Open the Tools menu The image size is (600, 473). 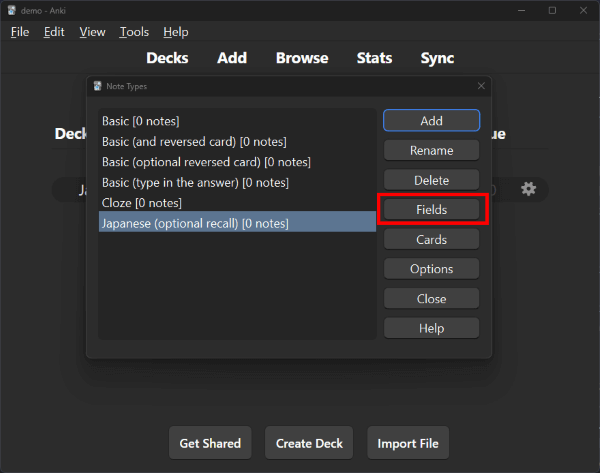[x=134, y=32]
